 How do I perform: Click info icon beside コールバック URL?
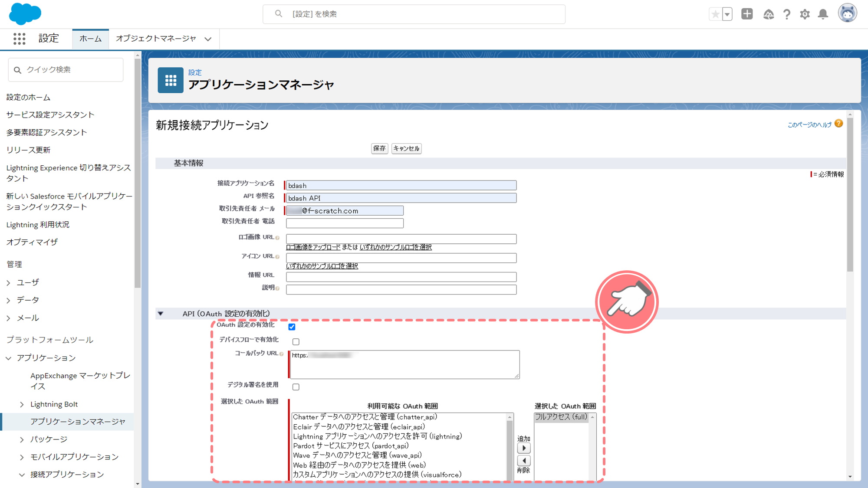[x=282, y=354]
